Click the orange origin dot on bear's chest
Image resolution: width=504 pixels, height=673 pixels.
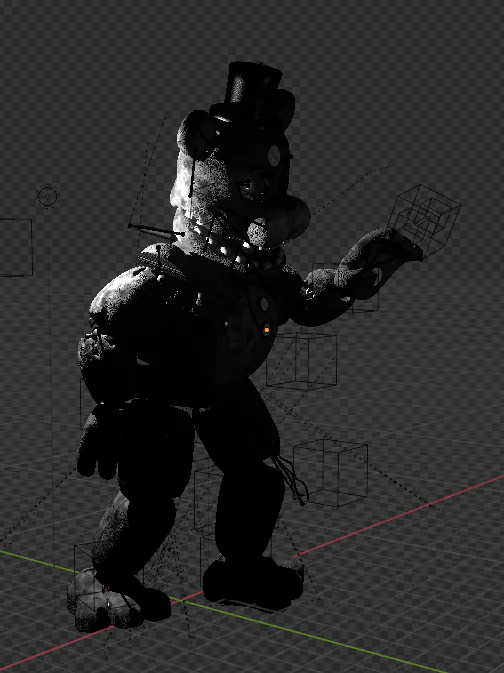coord(267,330)
